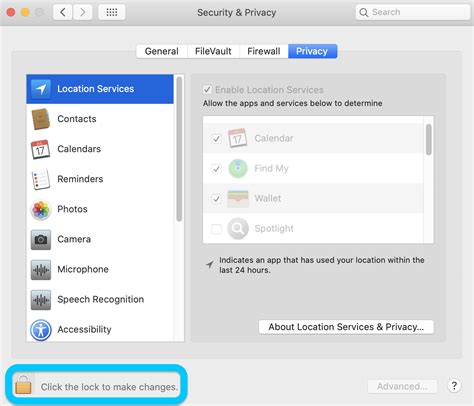The width and height of the screenshot is (474, 406).
Task: Open About Location Services & Privacy
Action: 346,327
